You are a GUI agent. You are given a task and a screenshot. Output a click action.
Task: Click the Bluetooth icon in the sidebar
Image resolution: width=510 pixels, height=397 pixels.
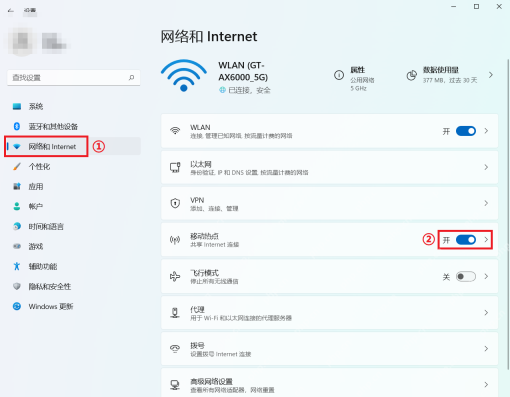click(x=17, y=126)
